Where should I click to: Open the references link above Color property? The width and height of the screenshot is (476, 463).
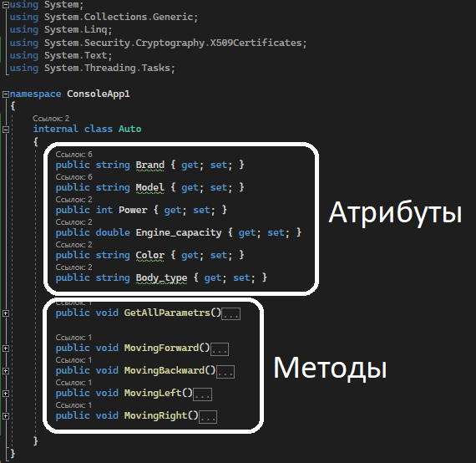click(73, 245)
